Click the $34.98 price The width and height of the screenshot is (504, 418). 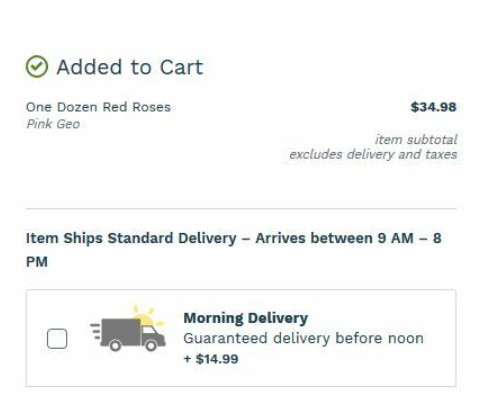click(433, 107)
